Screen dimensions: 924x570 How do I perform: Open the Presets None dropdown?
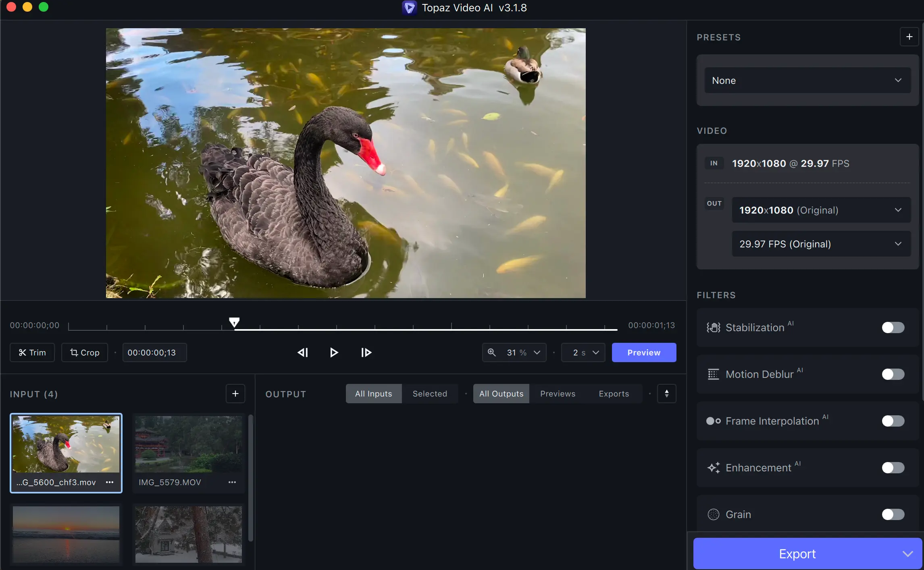[807, 81]
